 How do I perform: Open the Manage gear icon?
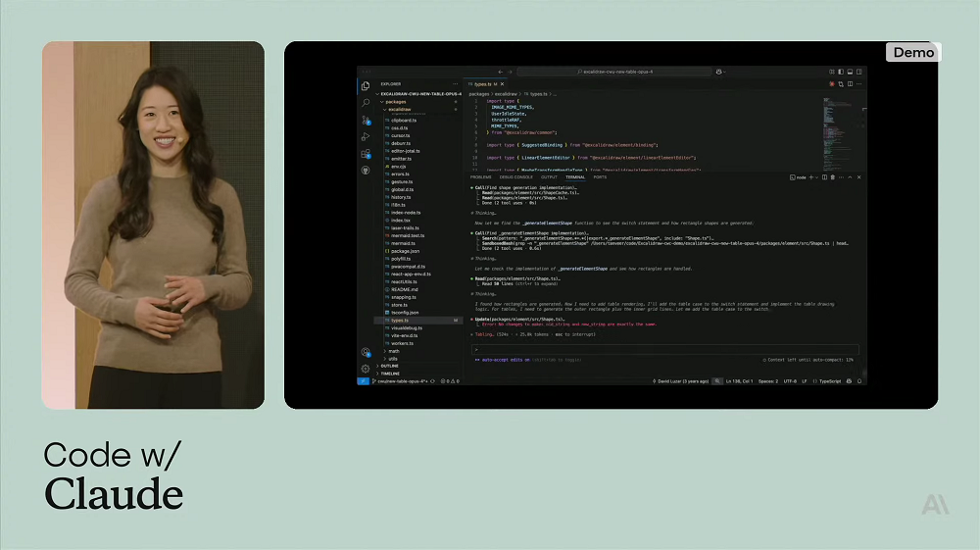tap(366, 369)
